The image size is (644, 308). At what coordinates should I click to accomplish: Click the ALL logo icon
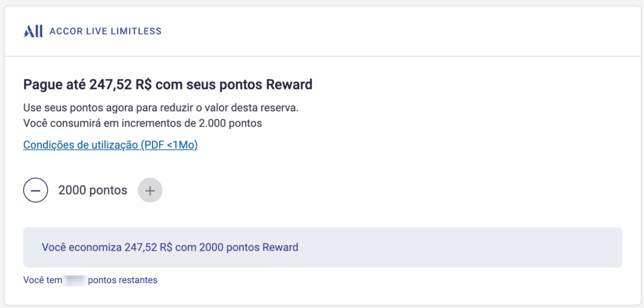pyautogui.click(x=33, y=31)
